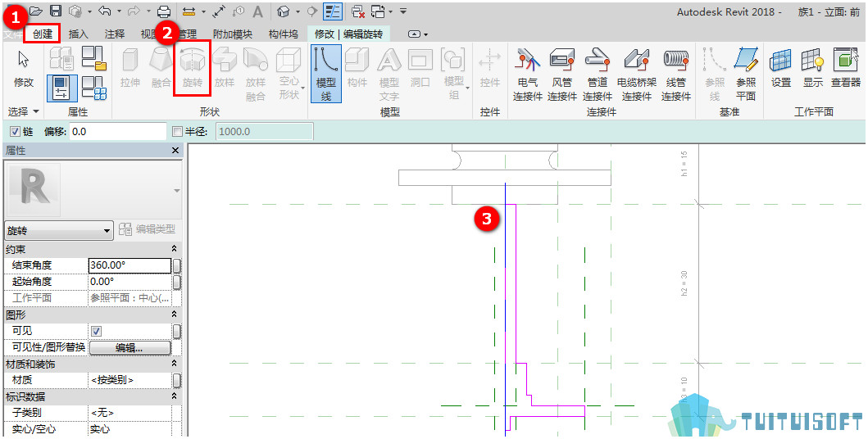Open the 旋转 type selector dropdown

(59, 231)
